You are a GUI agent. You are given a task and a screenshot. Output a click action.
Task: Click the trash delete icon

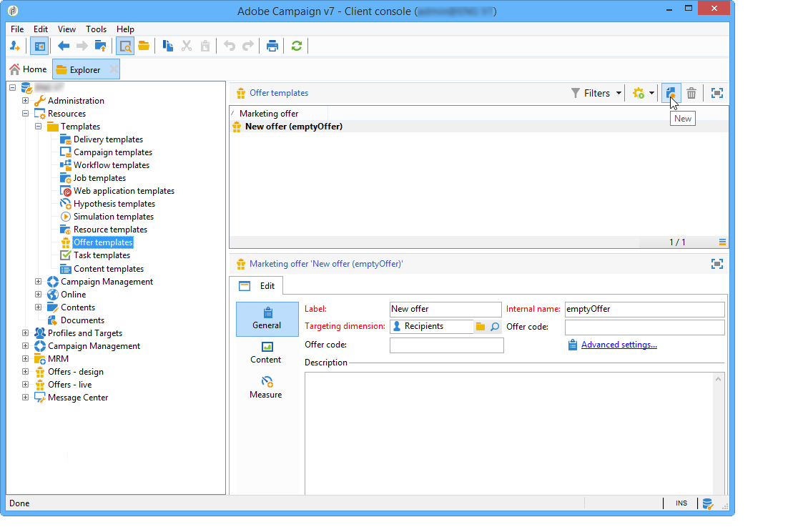tap(691, 93)
